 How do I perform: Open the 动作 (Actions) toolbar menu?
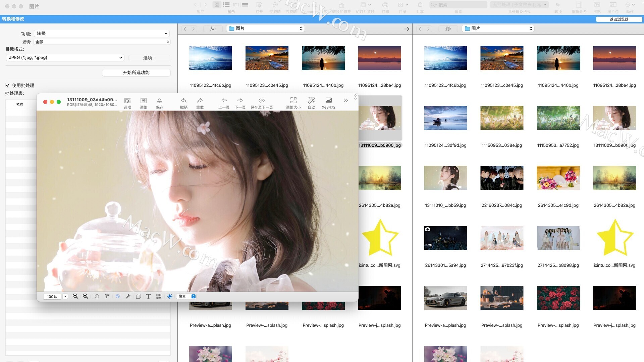[x=630, y=7]
